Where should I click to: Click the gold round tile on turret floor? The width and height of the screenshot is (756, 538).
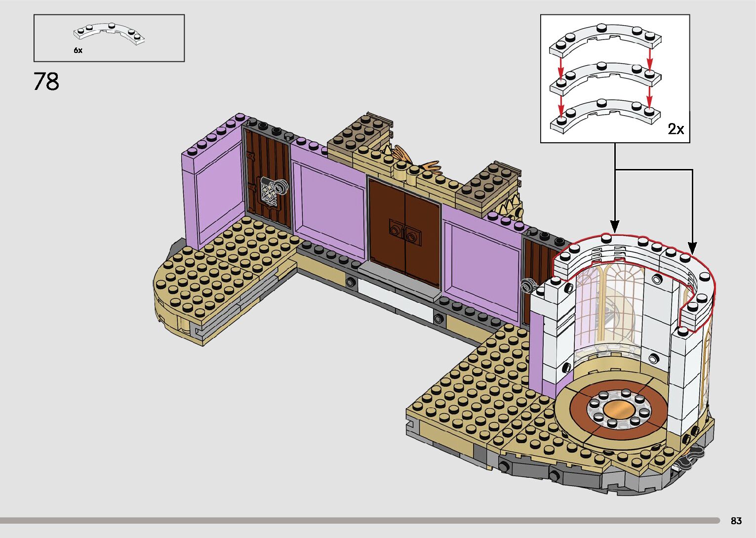(618, 410)
